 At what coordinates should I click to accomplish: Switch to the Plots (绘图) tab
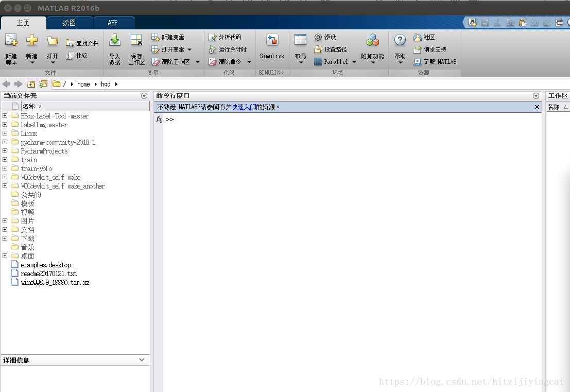pyautogui.click(x=69, y=23)
